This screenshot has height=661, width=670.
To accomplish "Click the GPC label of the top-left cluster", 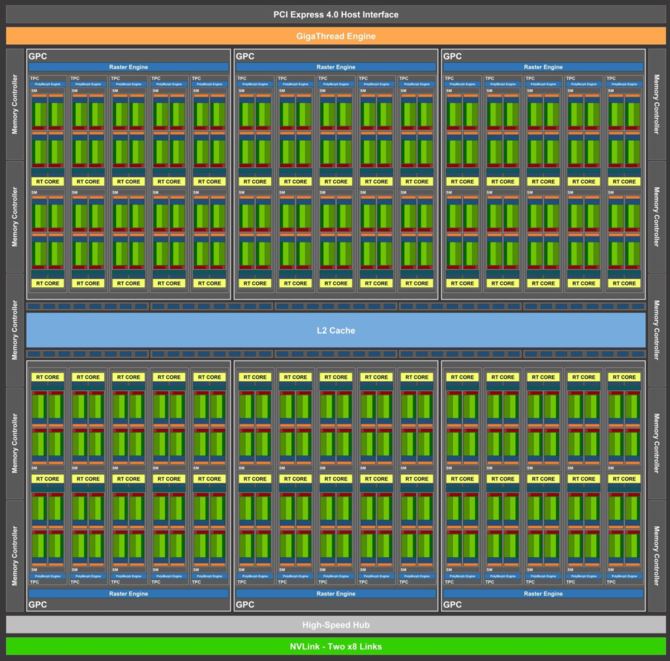I will [x=38, y=56].
